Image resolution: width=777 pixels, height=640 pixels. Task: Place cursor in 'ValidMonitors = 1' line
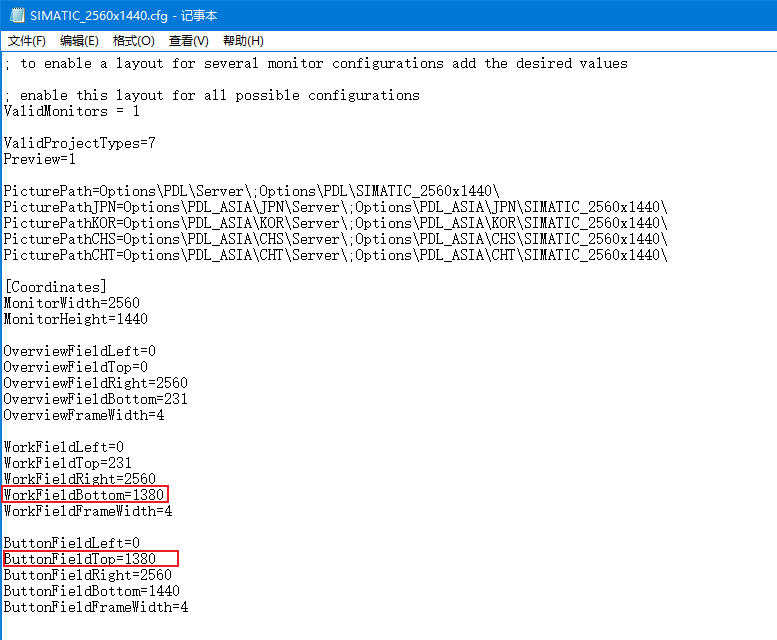click(x=72, y=111)
